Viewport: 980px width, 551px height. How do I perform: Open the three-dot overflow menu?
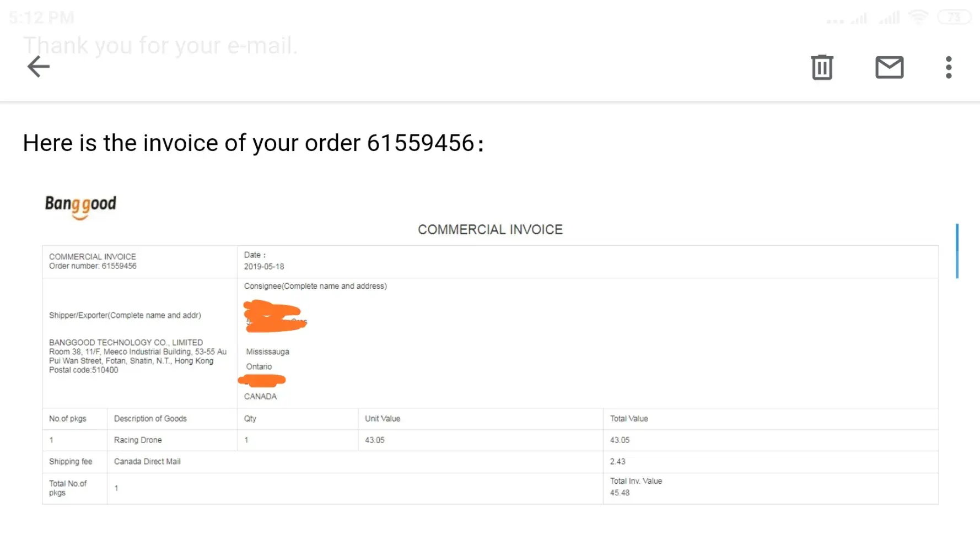tap(949, 67)
